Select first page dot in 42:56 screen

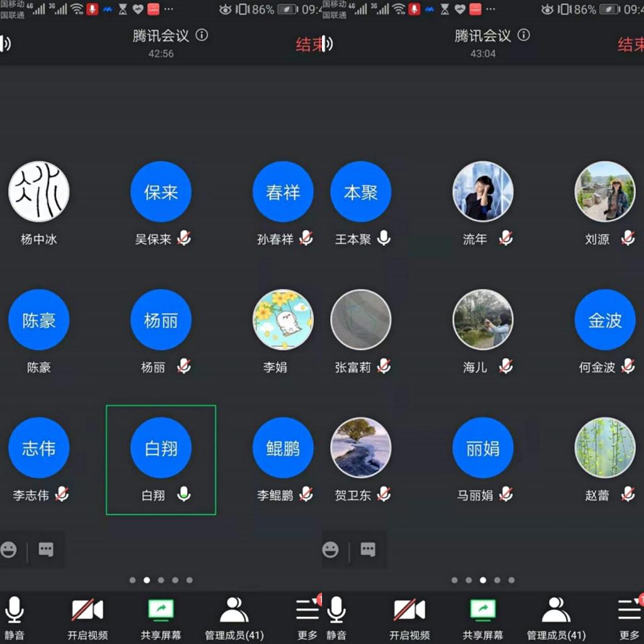tap(133, 580)
